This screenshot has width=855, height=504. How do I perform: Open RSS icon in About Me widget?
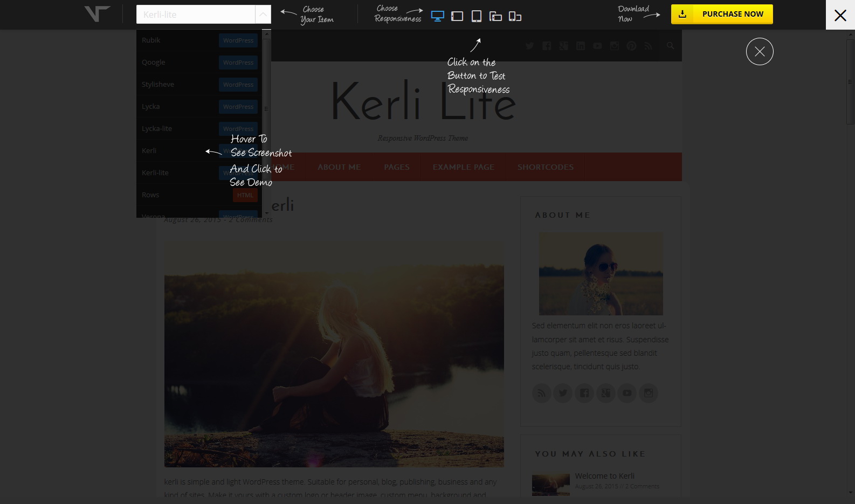(x=541, y=393)
